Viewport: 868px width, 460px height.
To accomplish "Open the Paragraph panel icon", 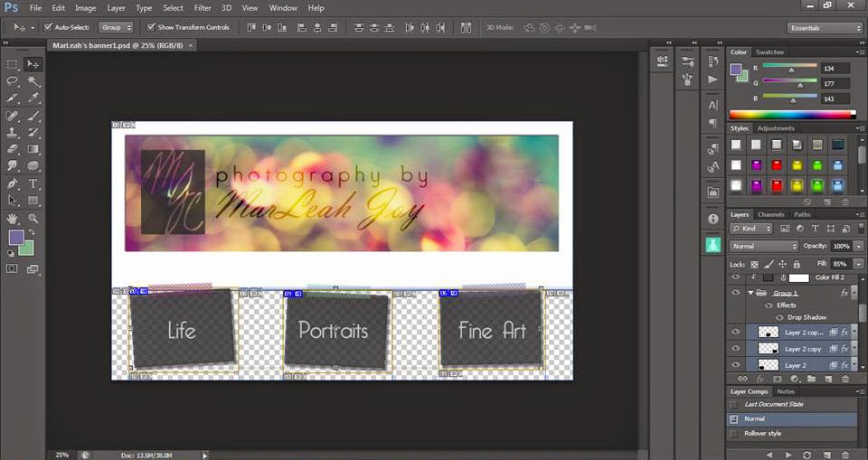I will coord(713,124).
